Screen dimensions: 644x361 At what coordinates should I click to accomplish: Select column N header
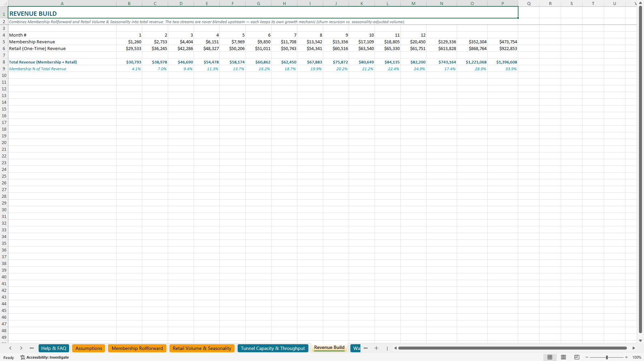click(442, 3)
